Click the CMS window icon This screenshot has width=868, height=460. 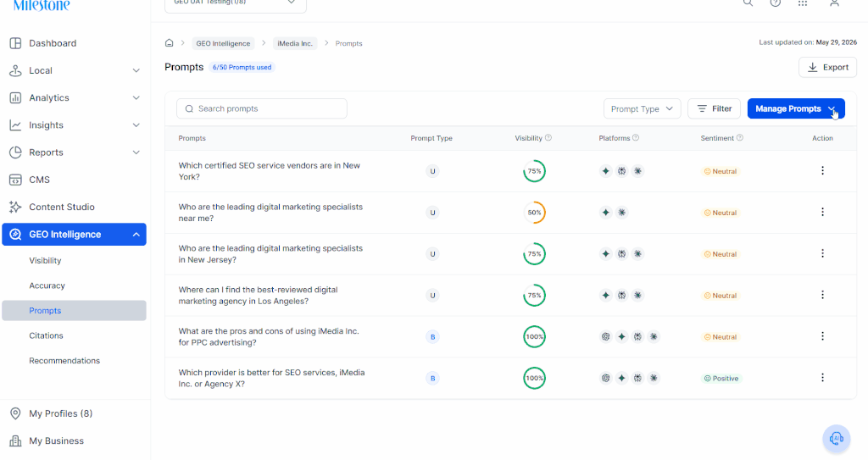point(15,180)
